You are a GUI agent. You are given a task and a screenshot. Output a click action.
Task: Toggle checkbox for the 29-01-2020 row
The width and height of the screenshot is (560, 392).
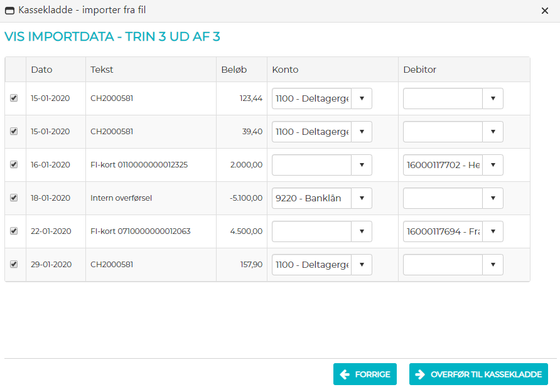pyautogui.click(x=14, y=265)
